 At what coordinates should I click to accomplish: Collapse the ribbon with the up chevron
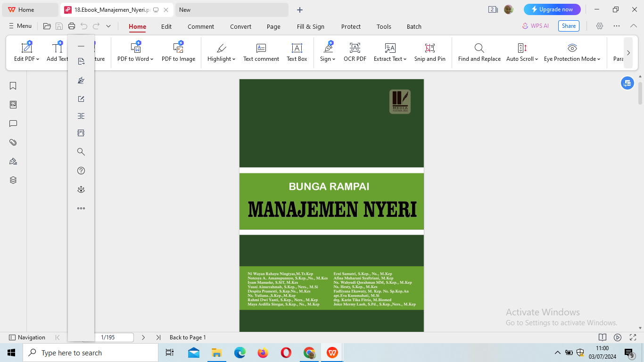pyautogui.click(x=633, y=26)
